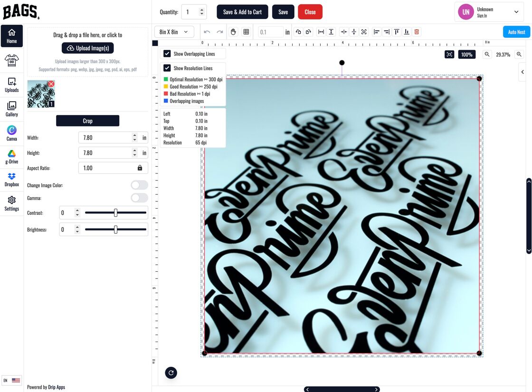Click the Aspect Ratio input field
532x392 pixels.
pyautogui.click(x=113, y=168)
